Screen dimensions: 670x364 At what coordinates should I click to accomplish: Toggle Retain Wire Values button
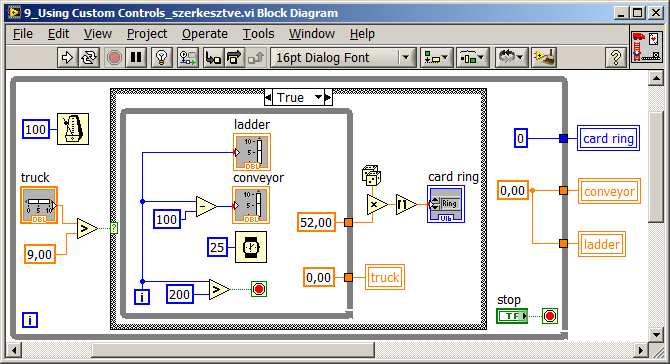click(188, 57)
